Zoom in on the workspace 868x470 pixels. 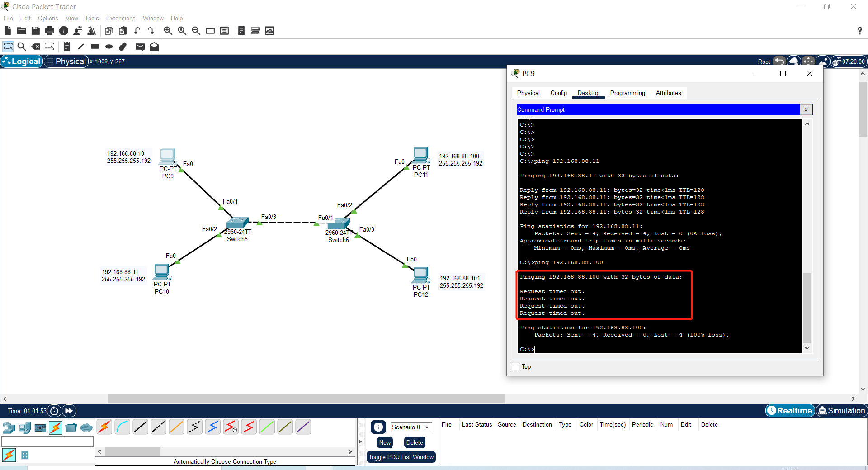tap(168, 31)
